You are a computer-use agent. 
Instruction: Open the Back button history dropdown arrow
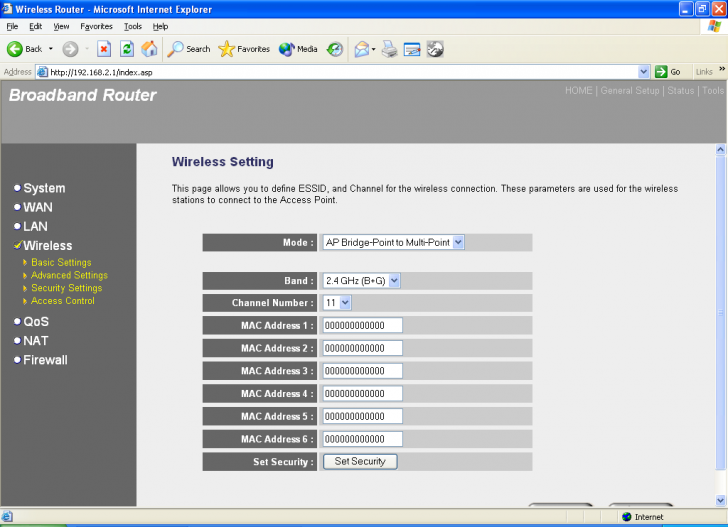pos(51,49)
